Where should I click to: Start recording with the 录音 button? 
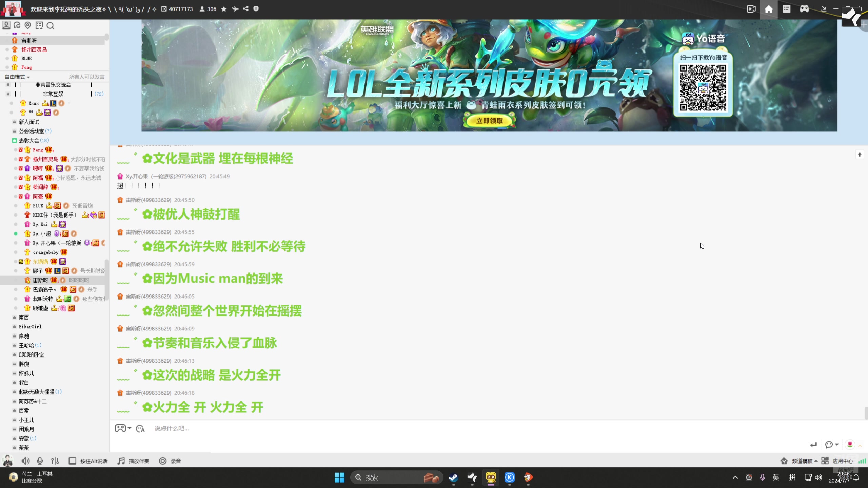[170, 461]
